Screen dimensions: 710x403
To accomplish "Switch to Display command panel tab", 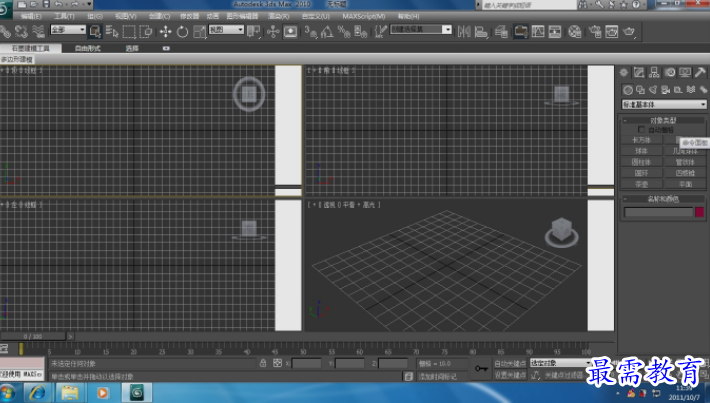I will [685, 72].
